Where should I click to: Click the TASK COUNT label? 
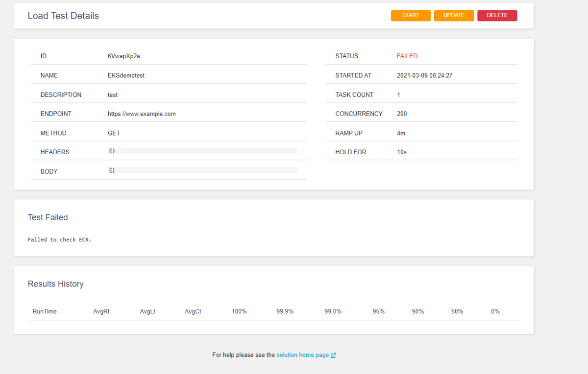354,95
